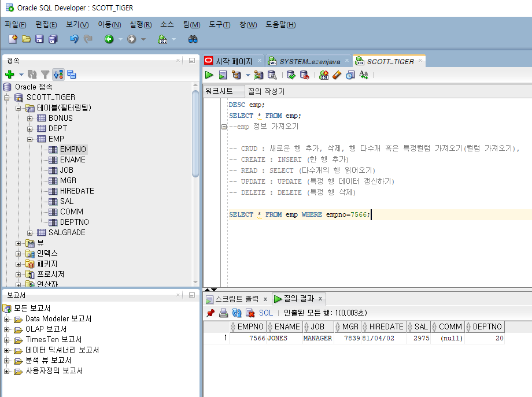Click the Unshared SQL Worksheet icon
Viewport: 532px width, 397px height.
click(x=324, y=75)
